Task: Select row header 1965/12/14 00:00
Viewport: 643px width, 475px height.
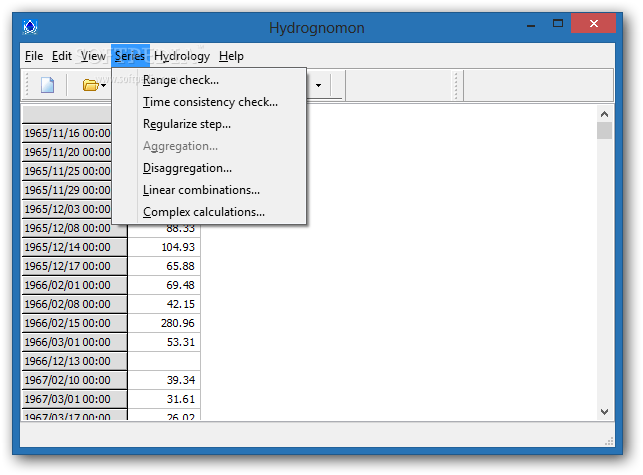Action: [75, 247]
